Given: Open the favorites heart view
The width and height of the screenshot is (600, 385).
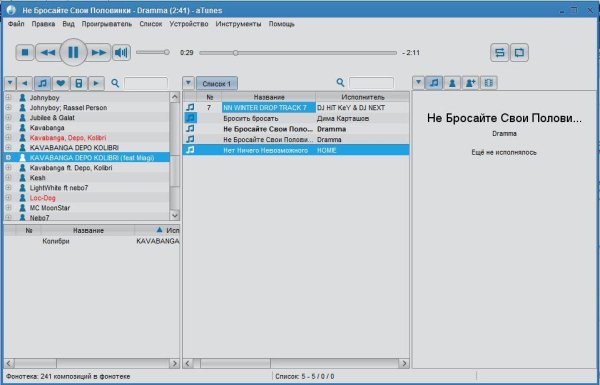Looking at the screenshot, I should [x=60, y=83].
